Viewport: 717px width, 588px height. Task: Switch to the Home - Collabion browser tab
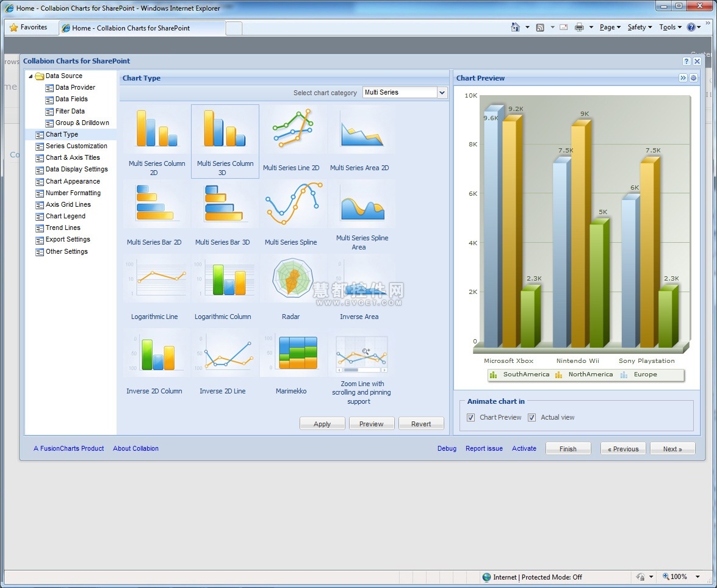[142, 28]
